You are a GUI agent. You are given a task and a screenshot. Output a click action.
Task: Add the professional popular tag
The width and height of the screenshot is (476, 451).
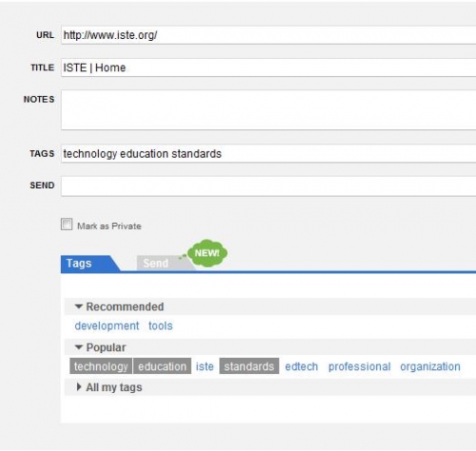tap(360, 366)
